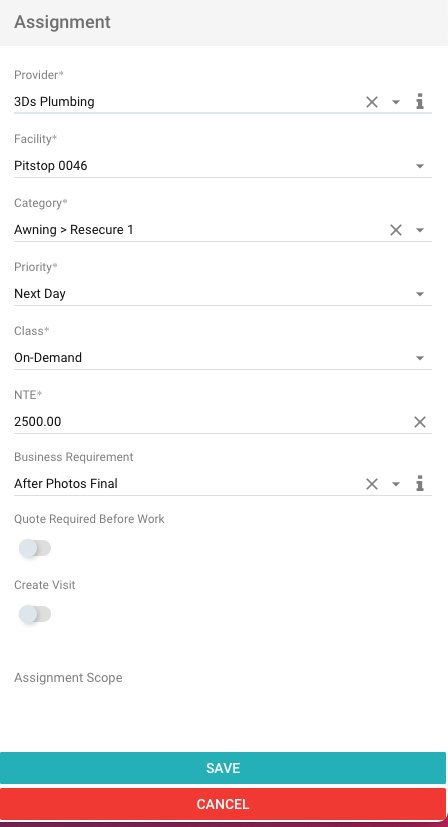The image size is (448, 827).
Task: Clear the Awning > Resecure 1 category
Action: tap(396, 230)
